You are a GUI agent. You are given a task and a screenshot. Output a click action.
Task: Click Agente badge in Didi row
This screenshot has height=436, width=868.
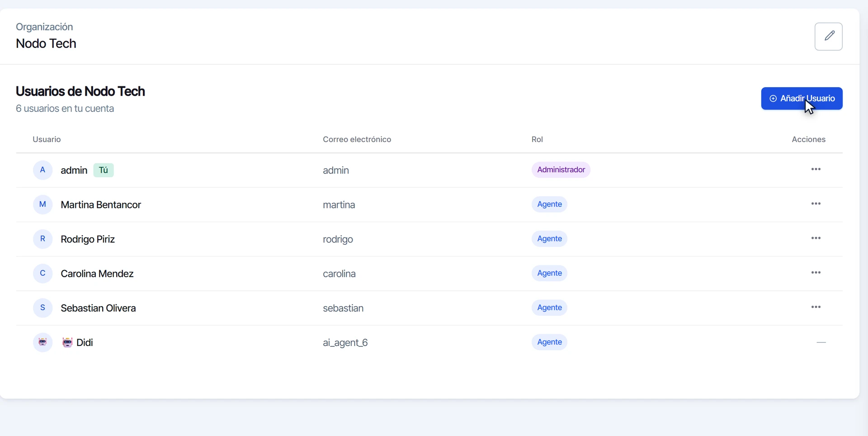tap(549, 342)
